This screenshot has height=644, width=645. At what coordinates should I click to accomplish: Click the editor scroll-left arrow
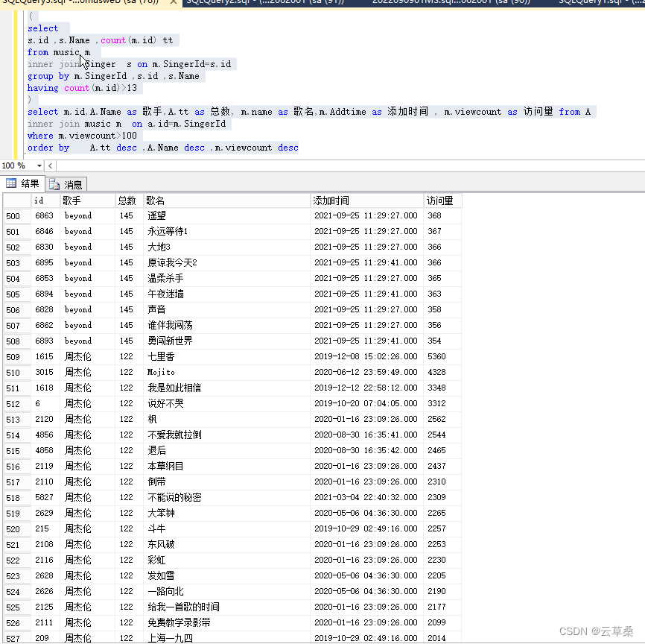pyautogui.click(x=50, y=165)
